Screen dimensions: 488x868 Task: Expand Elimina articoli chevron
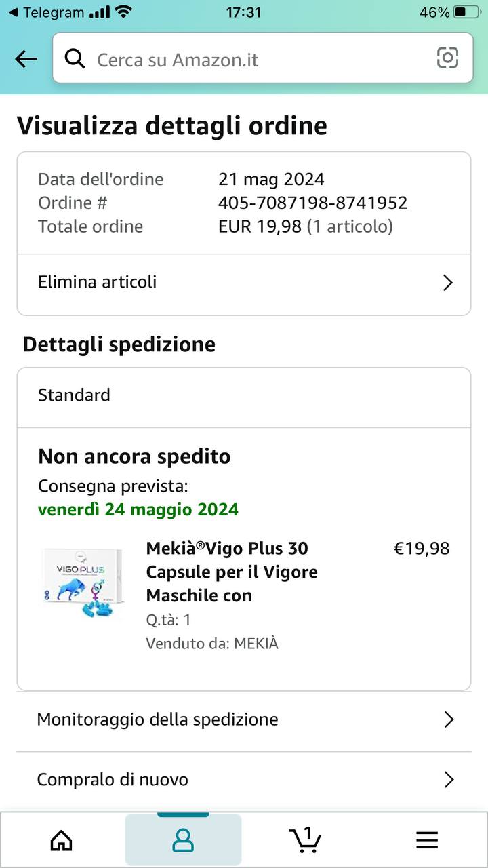(447, 283)
